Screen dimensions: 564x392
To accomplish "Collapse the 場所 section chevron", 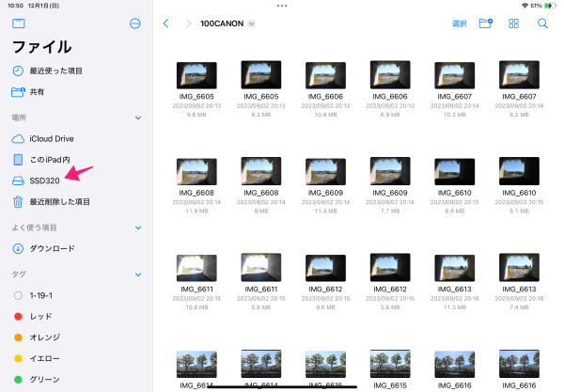I will coord(138,118).
